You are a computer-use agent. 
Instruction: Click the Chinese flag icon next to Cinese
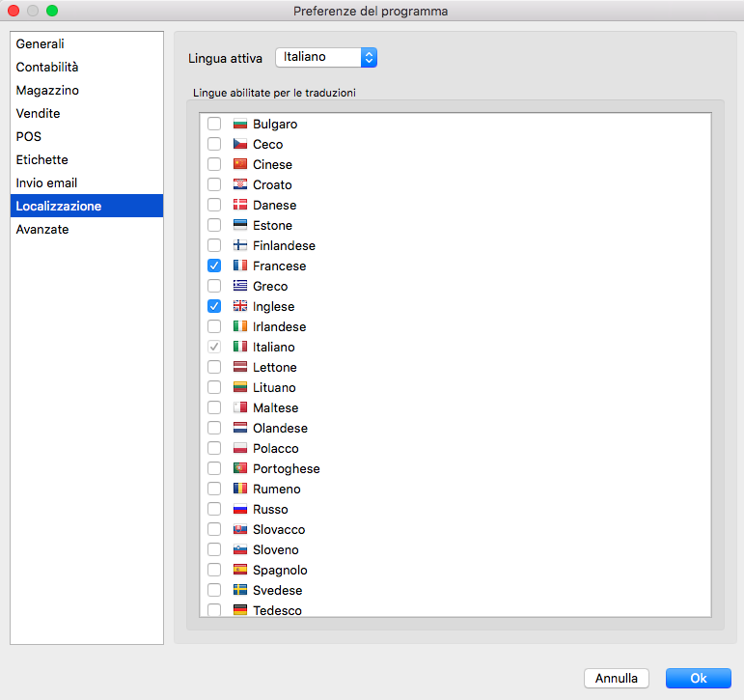click(x=240, y=165)
